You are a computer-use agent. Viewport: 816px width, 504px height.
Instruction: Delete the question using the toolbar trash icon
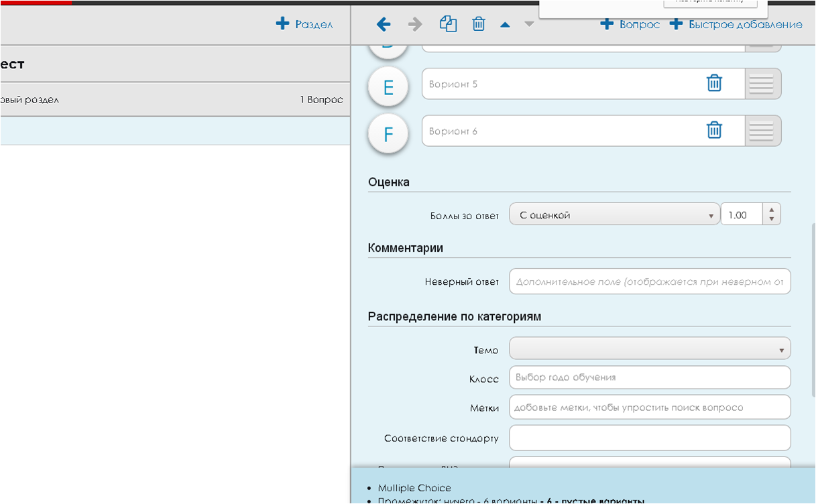click(x=479, y=23)
